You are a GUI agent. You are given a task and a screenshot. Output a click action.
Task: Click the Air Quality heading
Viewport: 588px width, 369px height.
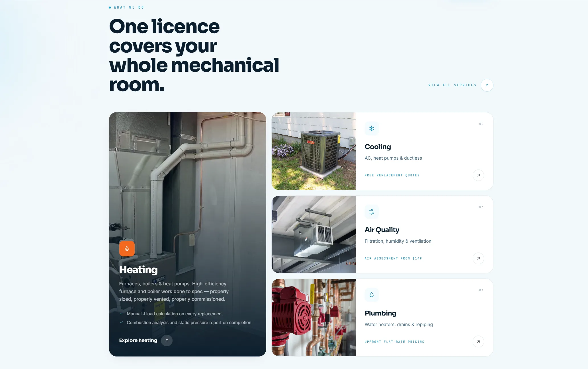pyautogui.click(x=382, y=230)
